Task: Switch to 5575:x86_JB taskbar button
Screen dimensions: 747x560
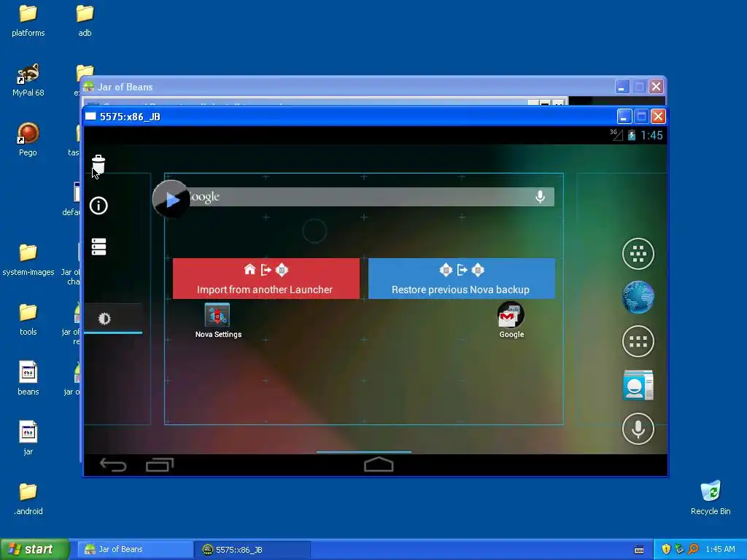Action: 252,550
